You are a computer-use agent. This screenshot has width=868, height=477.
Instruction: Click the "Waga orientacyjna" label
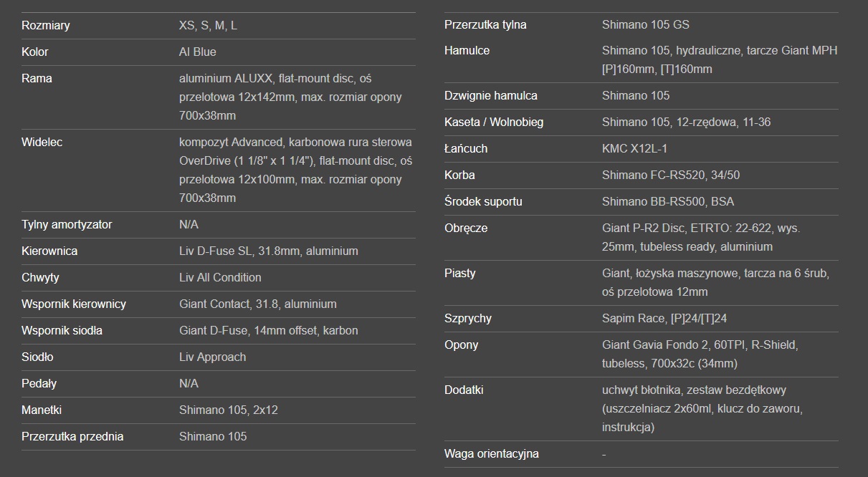point(491,454)
